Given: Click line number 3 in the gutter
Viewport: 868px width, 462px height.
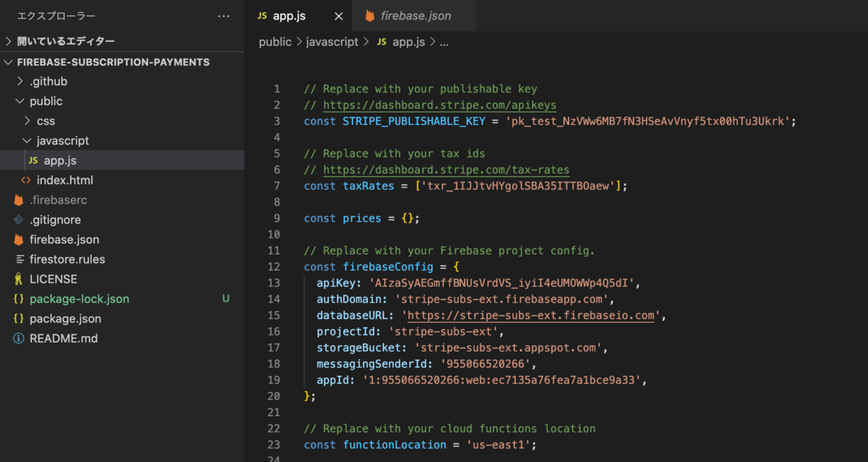Looking at the screenshot, I should coord(276,121).
